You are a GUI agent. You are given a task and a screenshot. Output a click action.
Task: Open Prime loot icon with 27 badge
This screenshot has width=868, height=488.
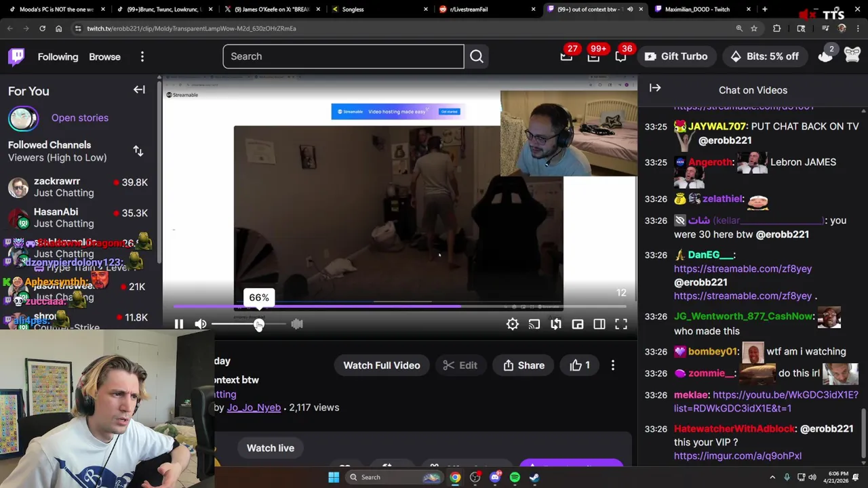pos(566,57)
